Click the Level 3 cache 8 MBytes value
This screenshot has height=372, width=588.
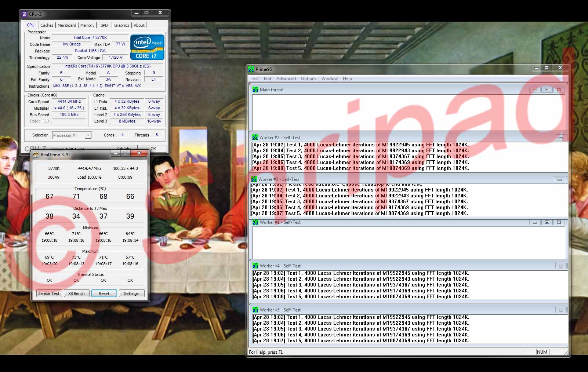[127, 121]
